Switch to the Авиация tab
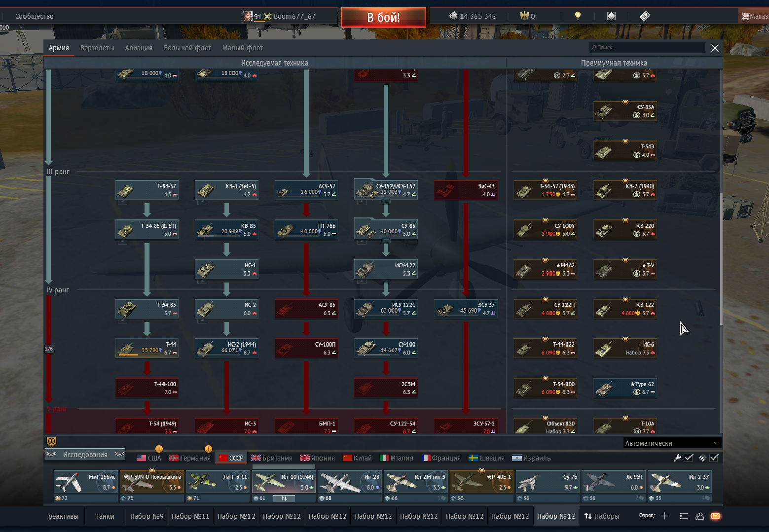The width and height of the screenshot is (769, 532). (139, 48)
